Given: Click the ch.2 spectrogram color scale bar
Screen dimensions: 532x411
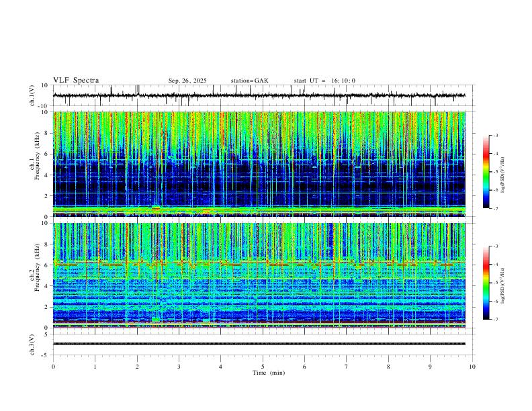Looking at the screenshot, I should (486, 283).
